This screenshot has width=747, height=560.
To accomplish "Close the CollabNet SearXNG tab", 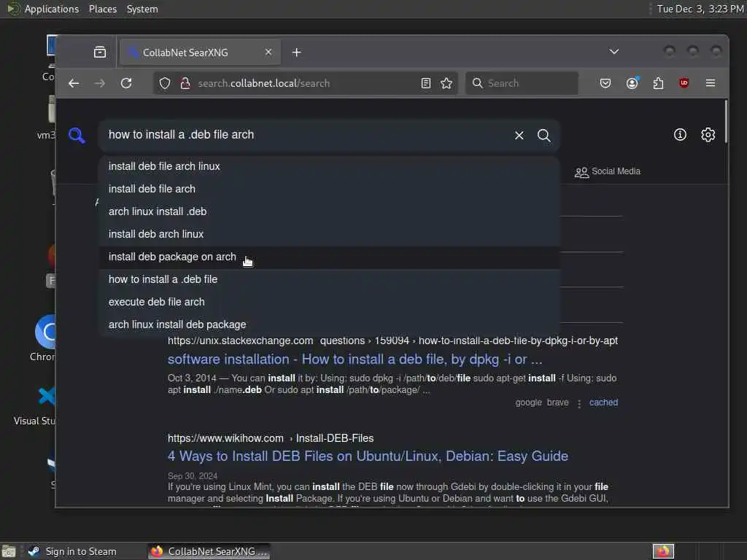I will (268, 52).
